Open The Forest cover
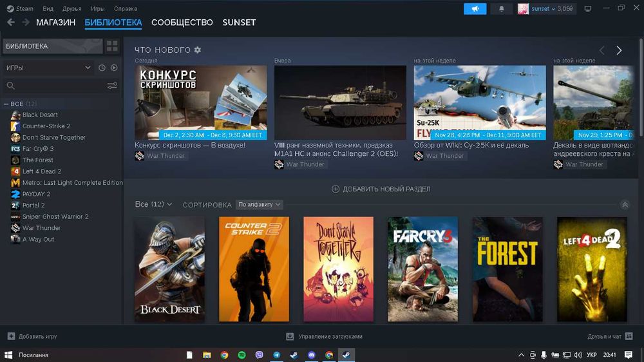The height and width of the screenshot is (362, 644). (x=507, y=269)
